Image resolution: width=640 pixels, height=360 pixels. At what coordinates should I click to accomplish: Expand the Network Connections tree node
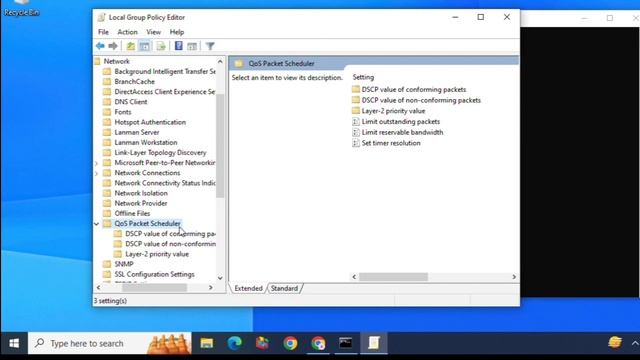(x=97, y=173)
